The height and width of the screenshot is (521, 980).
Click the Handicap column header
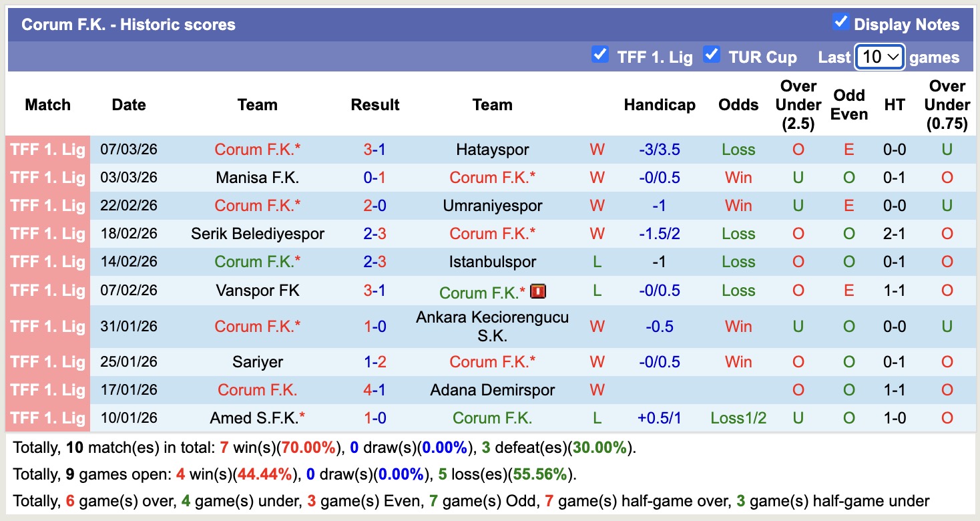click(x=659, y=105)
